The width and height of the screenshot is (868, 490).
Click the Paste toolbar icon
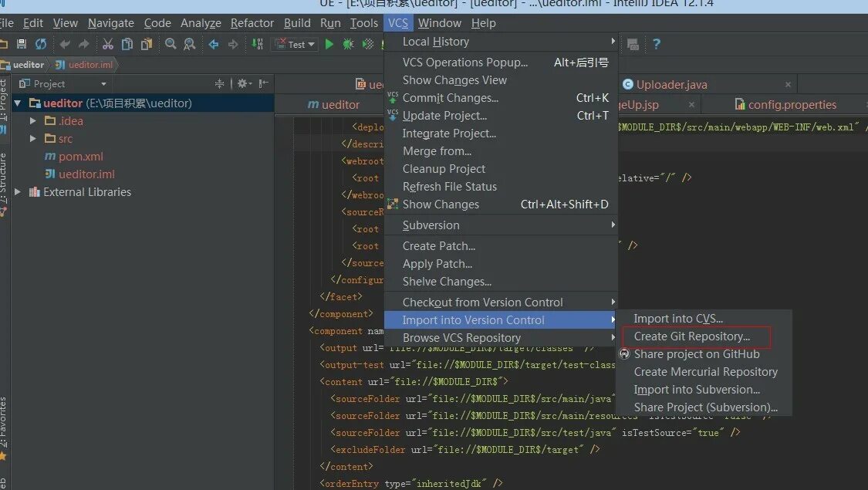point(146,44)
